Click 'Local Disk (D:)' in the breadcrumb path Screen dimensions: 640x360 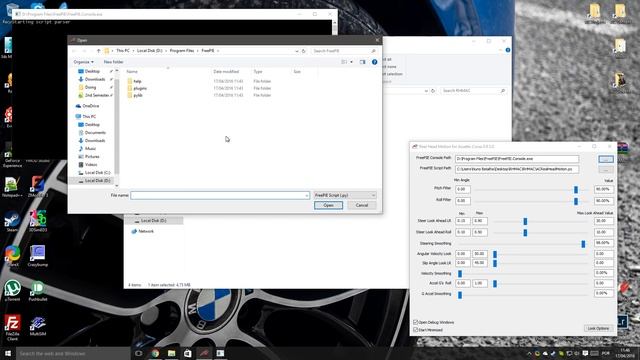(x=149, y=51)
